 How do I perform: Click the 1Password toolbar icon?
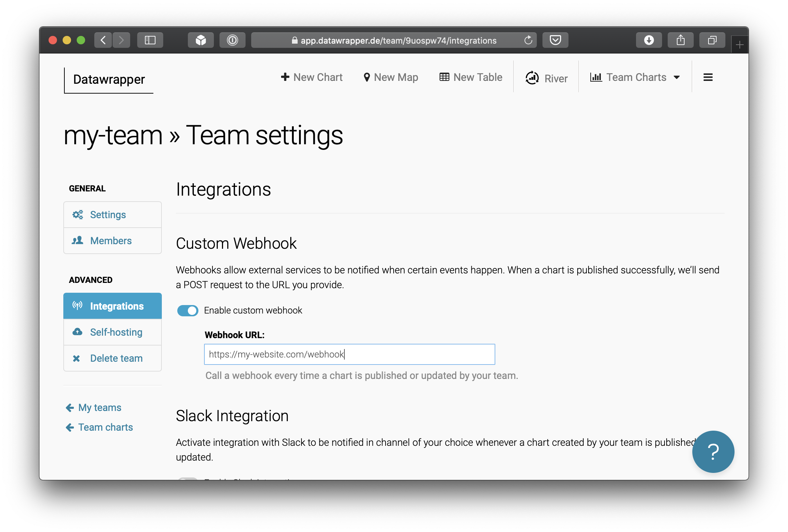[232, 40]
